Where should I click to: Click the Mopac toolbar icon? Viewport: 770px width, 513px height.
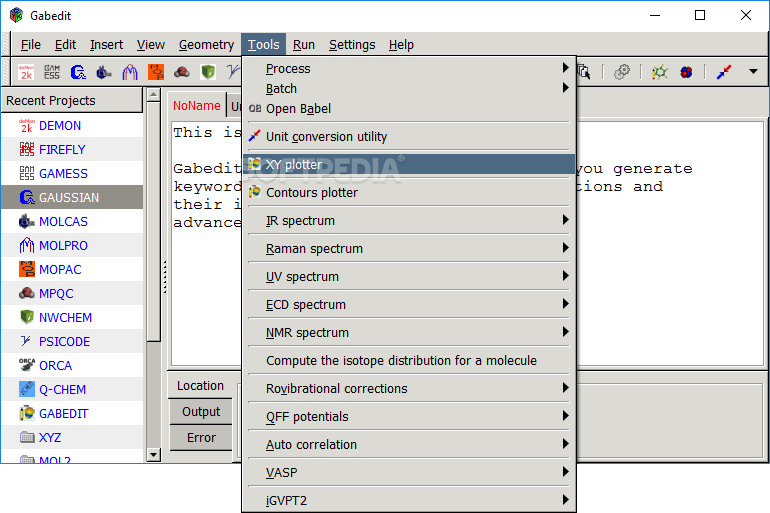156,72
